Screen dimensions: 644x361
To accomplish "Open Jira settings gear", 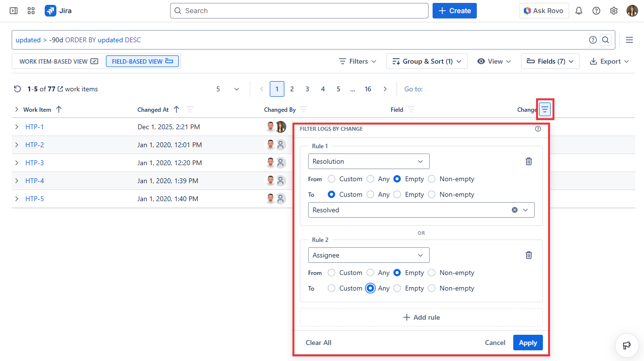I will pyautogui.click(x=614, y=11).
